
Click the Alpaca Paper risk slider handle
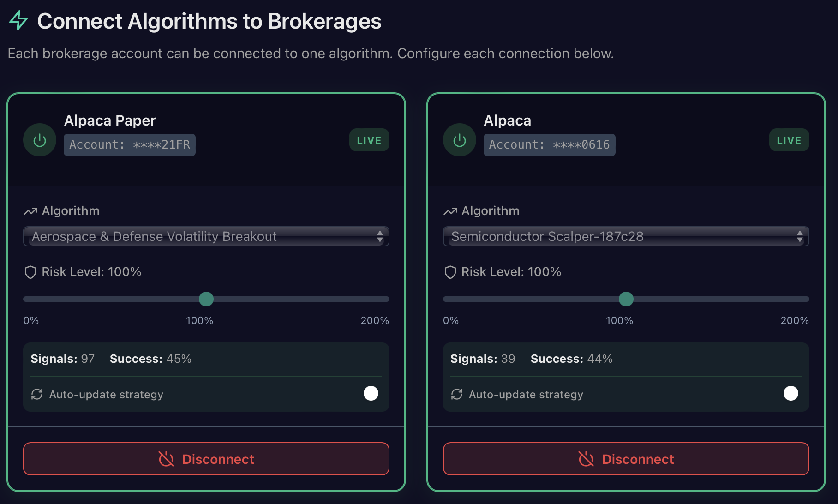click(x=206, y=299)
